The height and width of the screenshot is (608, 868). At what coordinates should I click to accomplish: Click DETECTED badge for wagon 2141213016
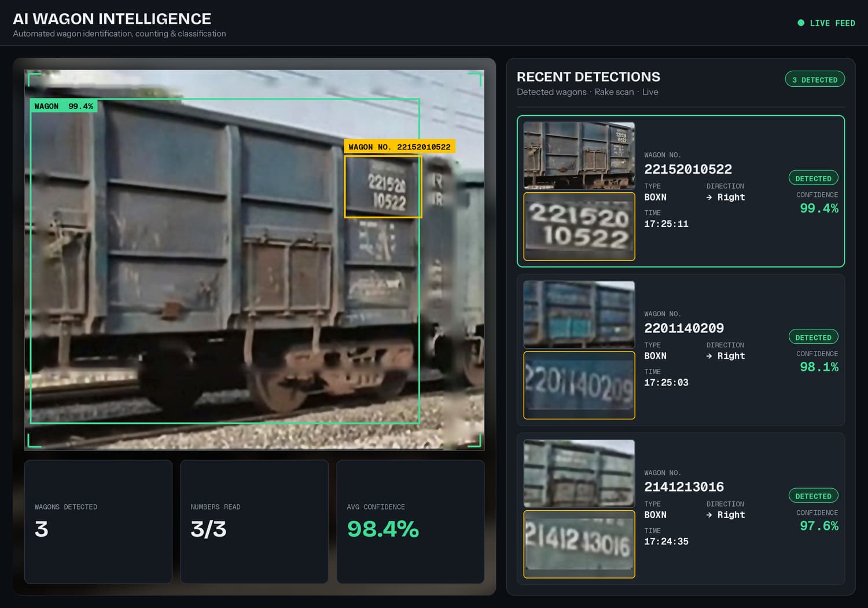(x=813, y=496)
